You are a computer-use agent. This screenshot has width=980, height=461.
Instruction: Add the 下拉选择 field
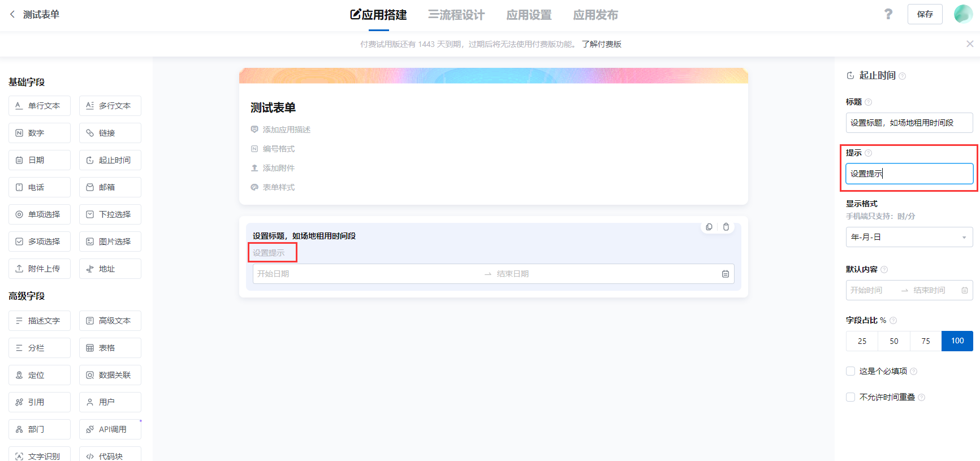110,214
